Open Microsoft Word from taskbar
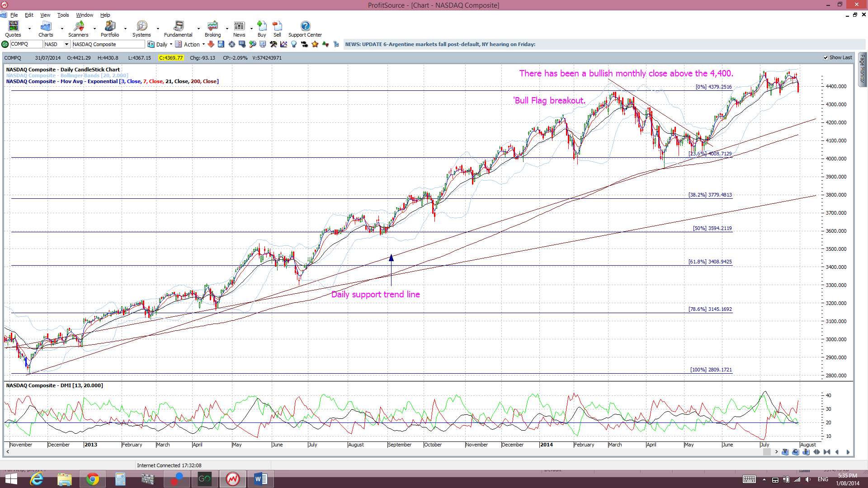 (x=260, y=479)
